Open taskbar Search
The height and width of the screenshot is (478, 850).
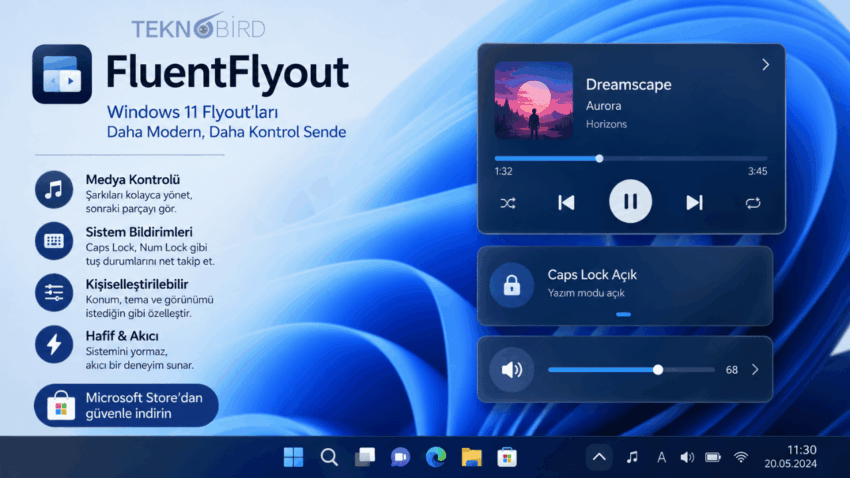click(x=329, y=457)
